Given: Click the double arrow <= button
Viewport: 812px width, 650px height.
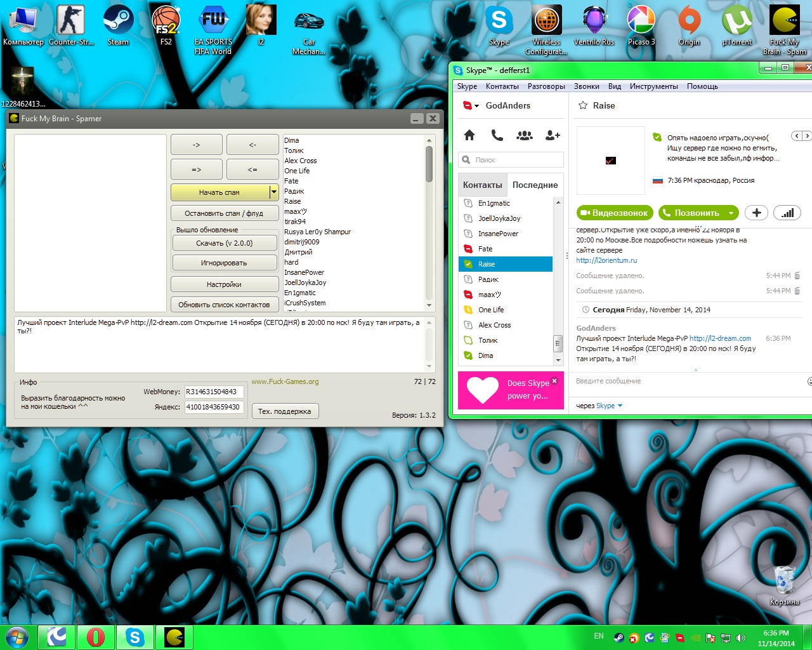Looking at the screenshot, I should (252, 169).
